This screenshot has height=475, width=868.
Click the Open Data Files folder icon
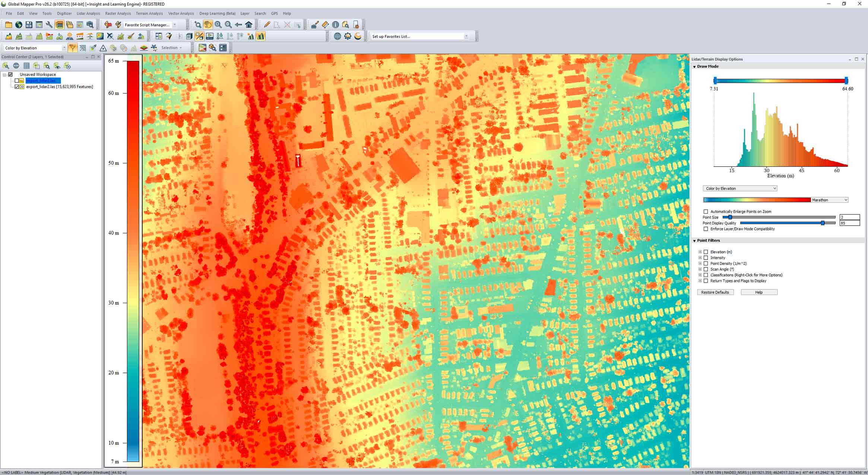pos(8,25)
